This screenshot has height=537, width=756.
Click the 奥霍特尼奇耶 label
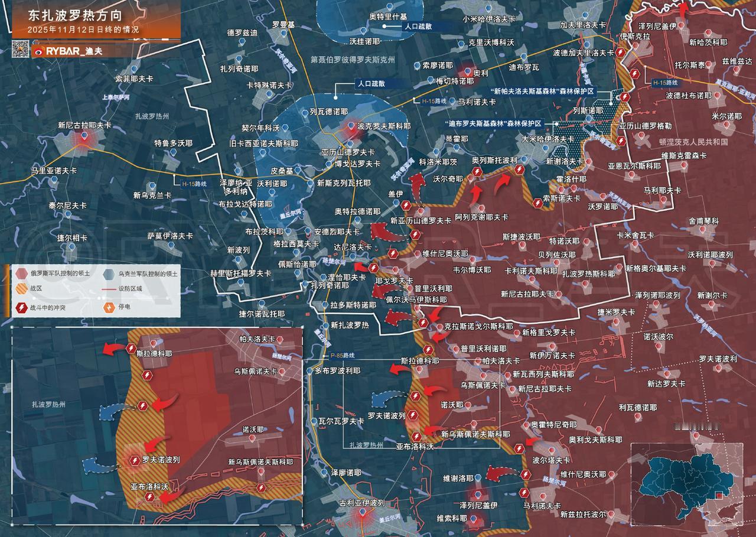click(x=553, y=425)
